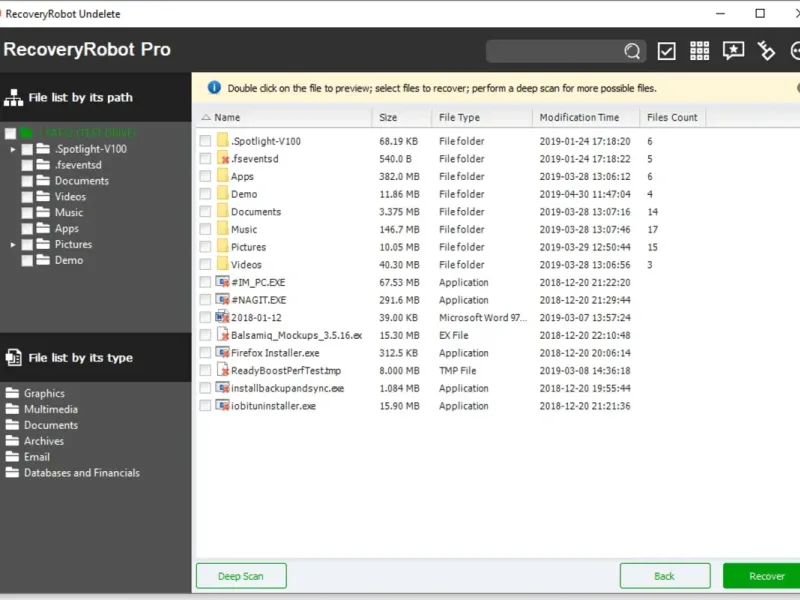
Task: Switch to grid thumbnail view icon
Action: [699, 51]
